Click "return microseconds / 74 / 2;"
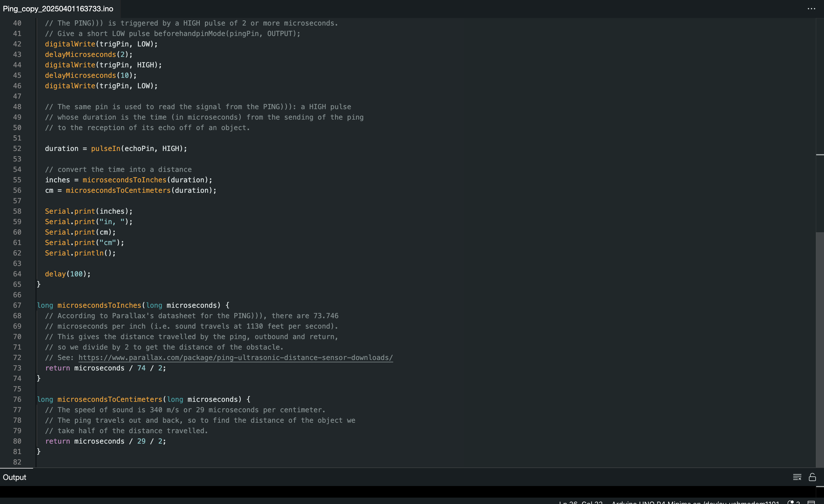 click(106, 368)
